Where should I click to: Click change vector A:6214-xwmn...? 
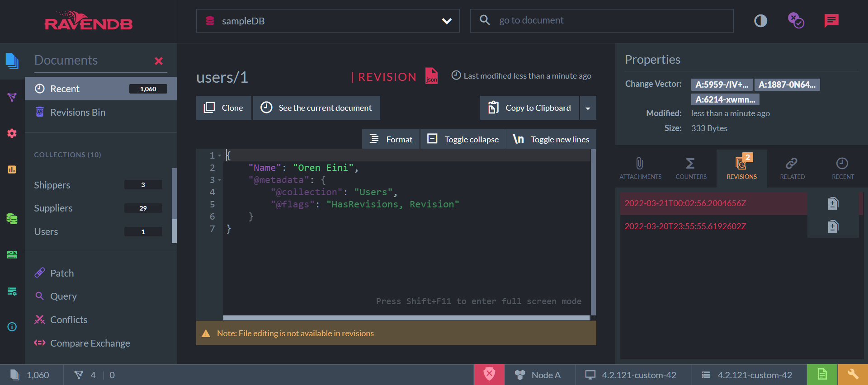coord(725,99)
